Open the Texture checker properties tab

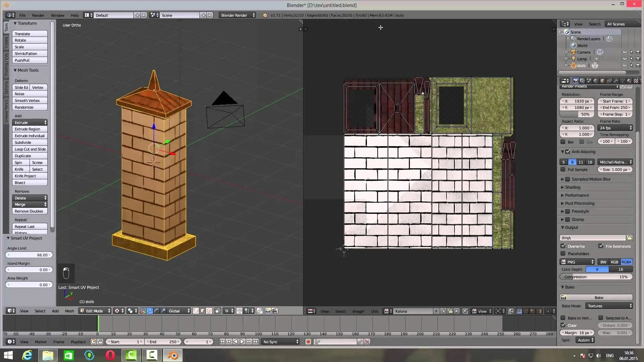[x=636, y=81]
